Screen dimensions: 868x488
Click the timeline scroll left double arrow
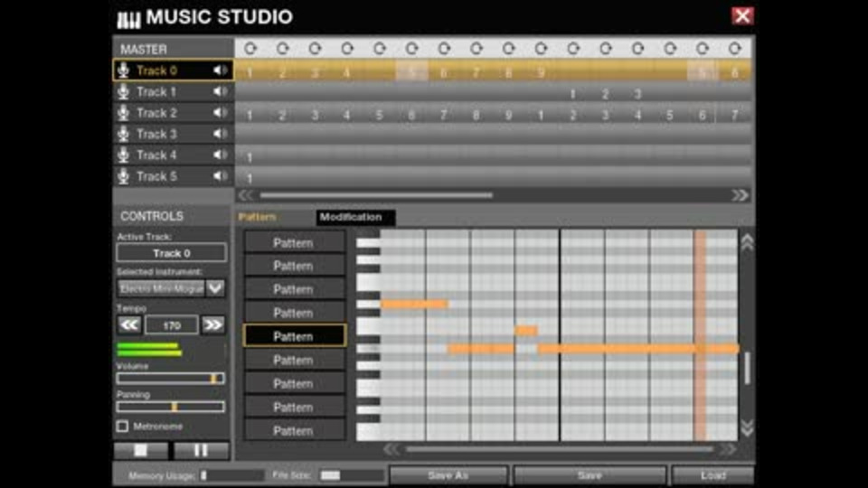[x=246, y=195]
